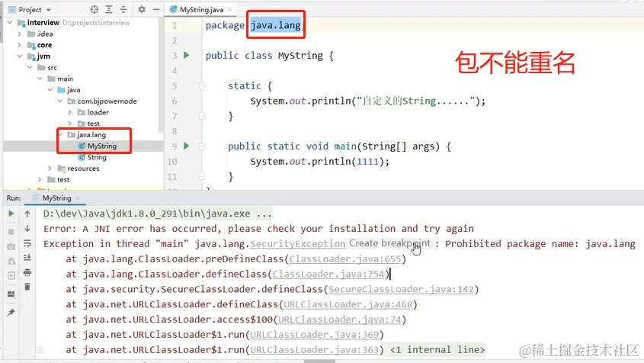This screenshot has height=363, width=644.
Task: Switch to the MyString.java editor tab
Action: pyautogui.click(x=201, y=9)
